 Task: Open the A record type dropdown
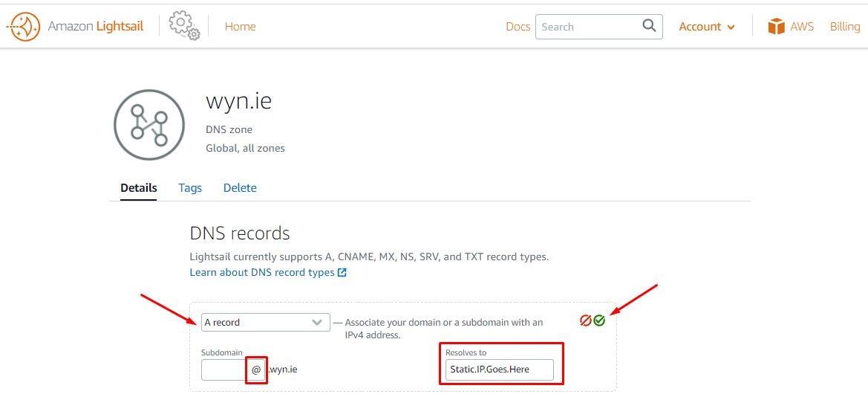coord(266,322)
